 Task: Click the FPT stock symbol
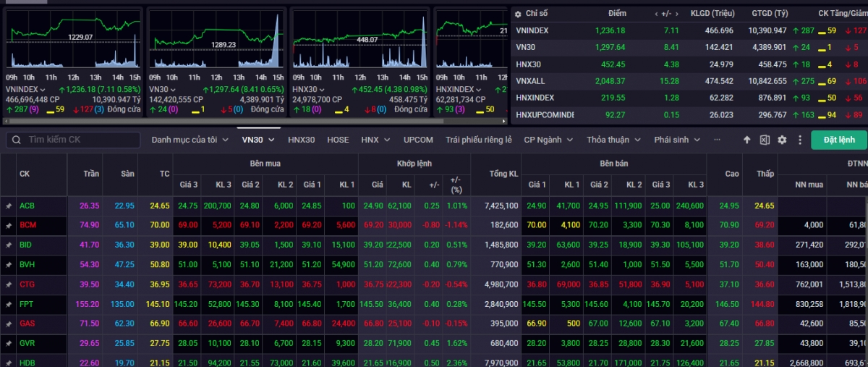click(x=26, y=304)
